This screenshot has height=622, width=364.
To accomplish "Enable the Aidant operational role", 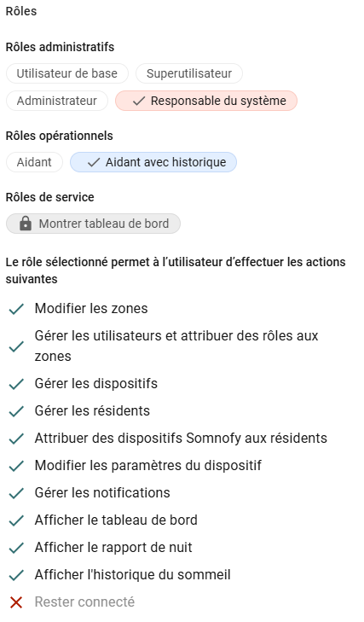I will click(x=34, y=163).
